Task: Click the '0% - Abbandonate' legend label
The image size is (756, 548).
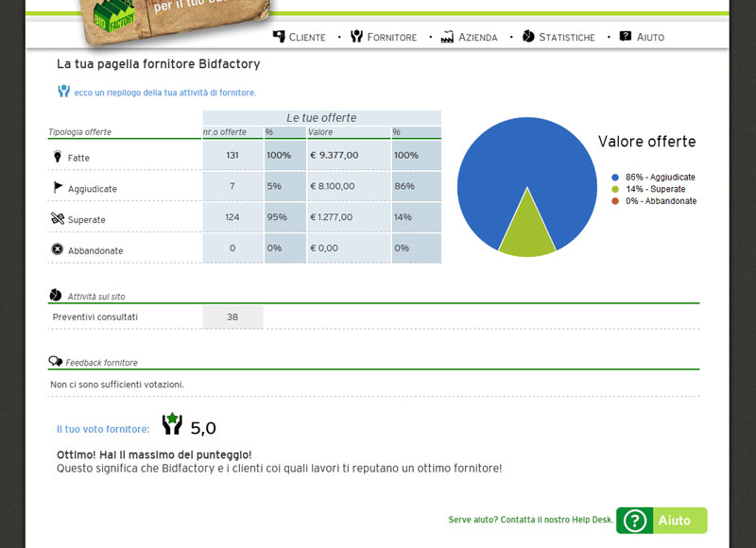Action: [x=661, y=201]
